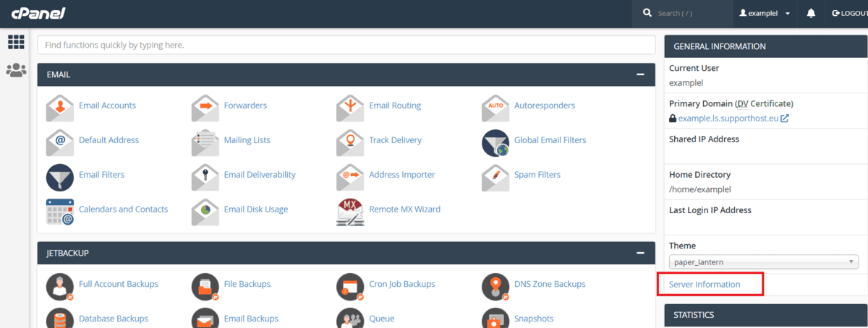Collapse the Email section
The image size is (868, 328).
pyautogui.click(x=640, y=74)
